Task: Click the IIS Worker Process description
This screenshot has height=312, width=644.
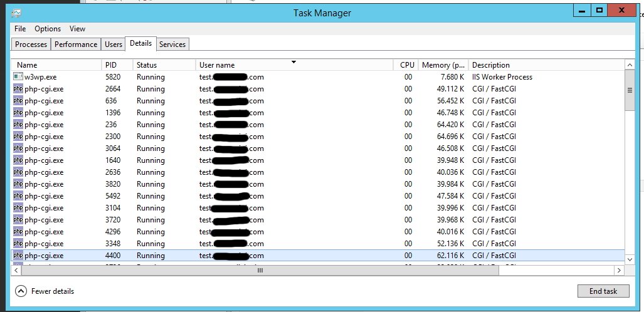Action: 502,77
